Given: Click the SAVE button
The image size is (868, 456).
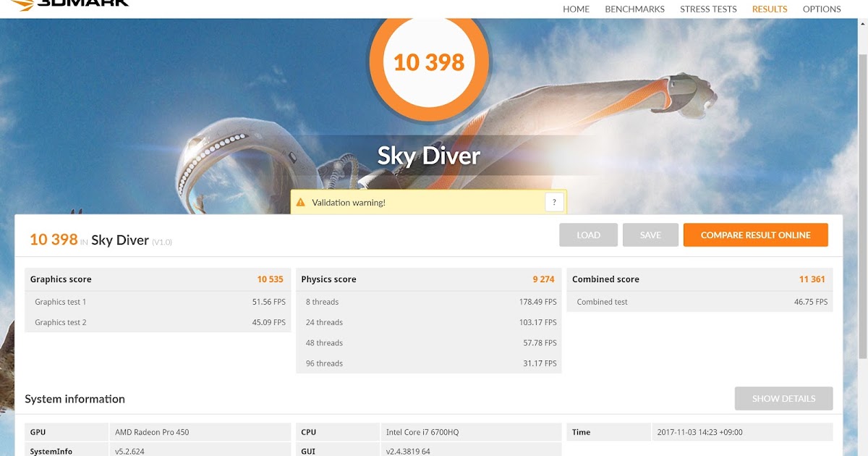Looking at the screenshot, I should (650, 235).
